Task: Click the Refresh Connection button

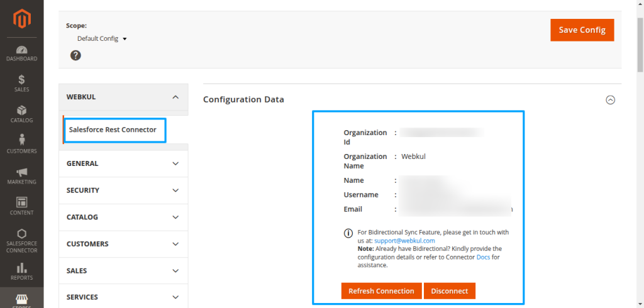Action: (x=381, y=291)
